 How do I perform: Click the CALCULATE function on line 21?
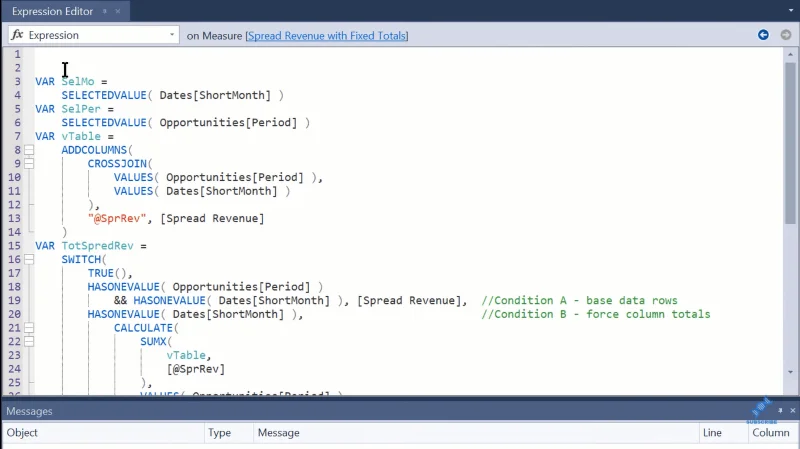point(143,328)
